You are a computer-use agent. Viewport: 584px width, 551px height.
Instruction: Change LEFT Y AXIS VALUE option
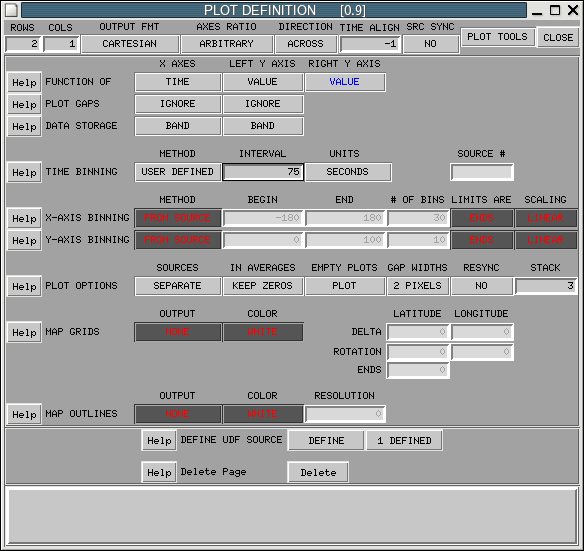coord(263,82)
